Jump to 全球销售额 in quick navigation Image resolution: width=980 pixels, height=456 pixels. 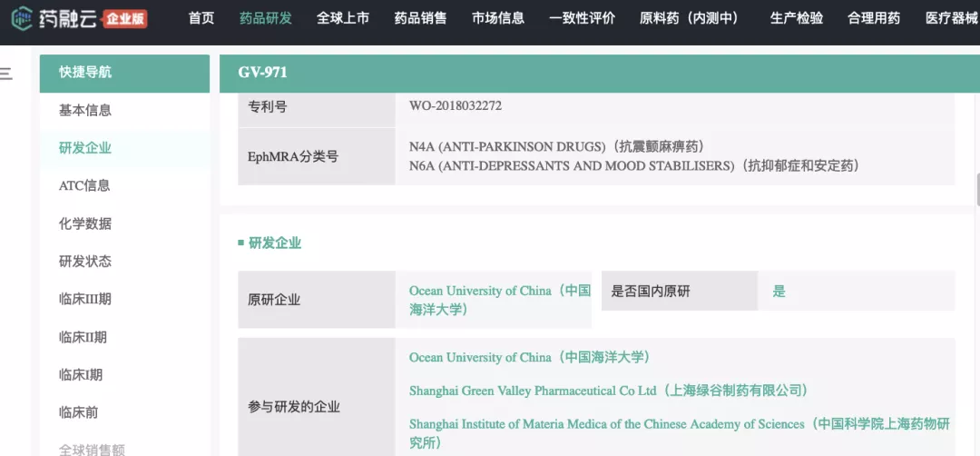92,450
